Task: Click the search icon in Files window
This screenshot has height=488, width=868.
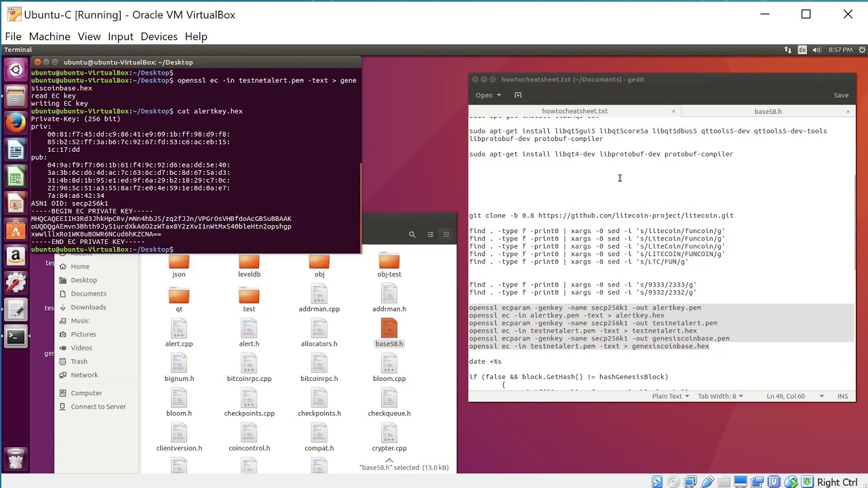Action: [412, 235]
